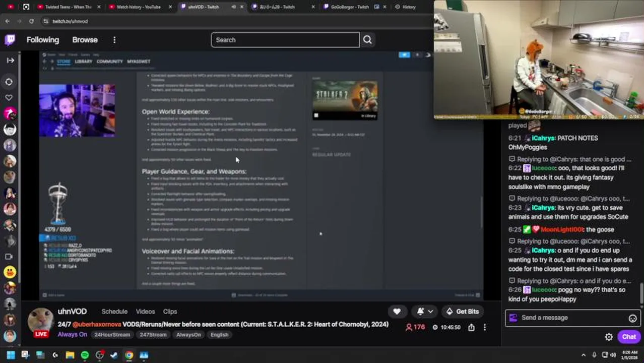Open the yellow duck avatar channel
The image size is (644, 363).
10,272
